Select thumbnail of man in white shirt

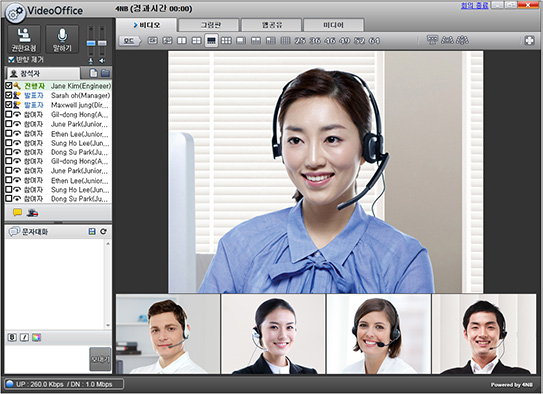[168, 334]
